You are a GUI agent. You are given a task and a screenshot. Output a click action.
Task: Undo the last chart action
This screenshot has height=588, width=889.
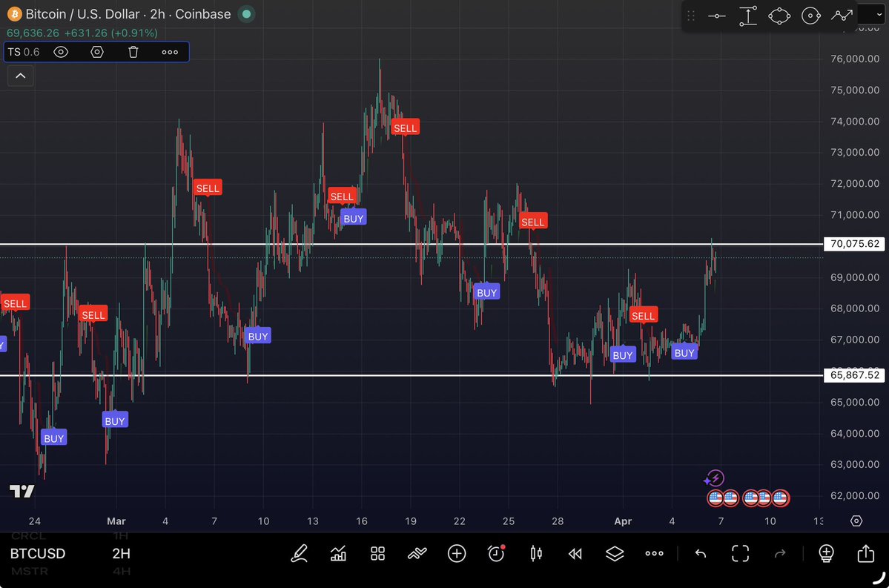click(700, 554)
